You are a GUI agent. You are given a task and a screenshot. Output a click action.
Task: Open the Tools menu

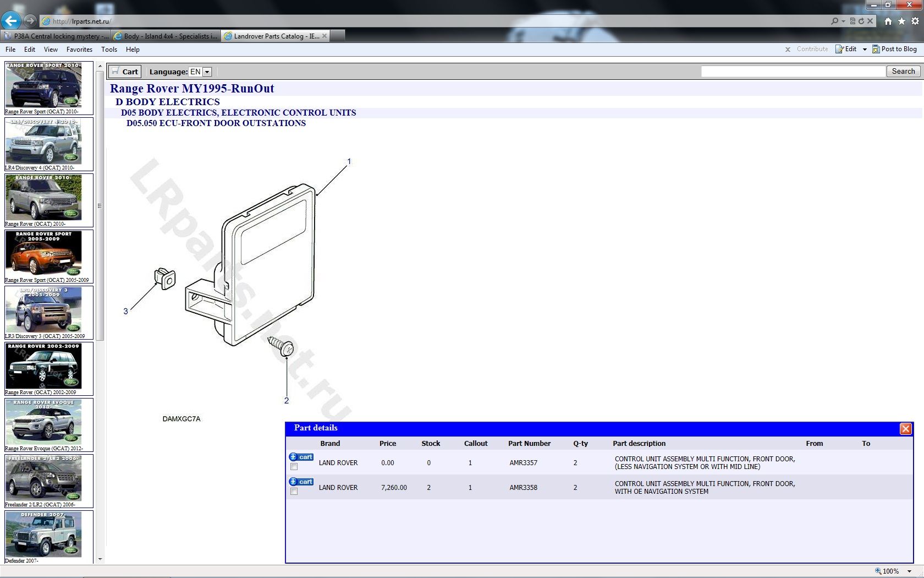(109, 50)
